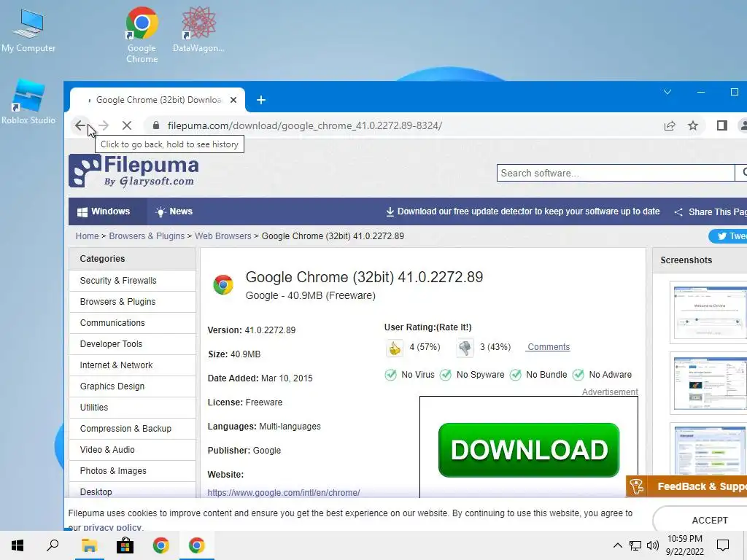The height and width of the screenshot is (560, 747).
Task: Switch to first Chrome taskbar icon
Action: click(161, 545)
